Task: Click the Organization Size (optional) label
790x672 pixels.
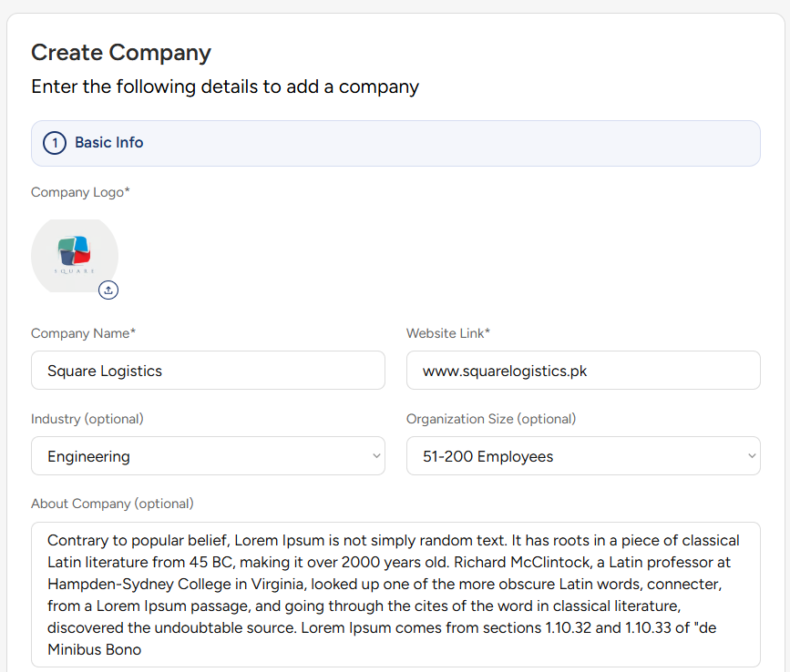Action: point(491,419)
